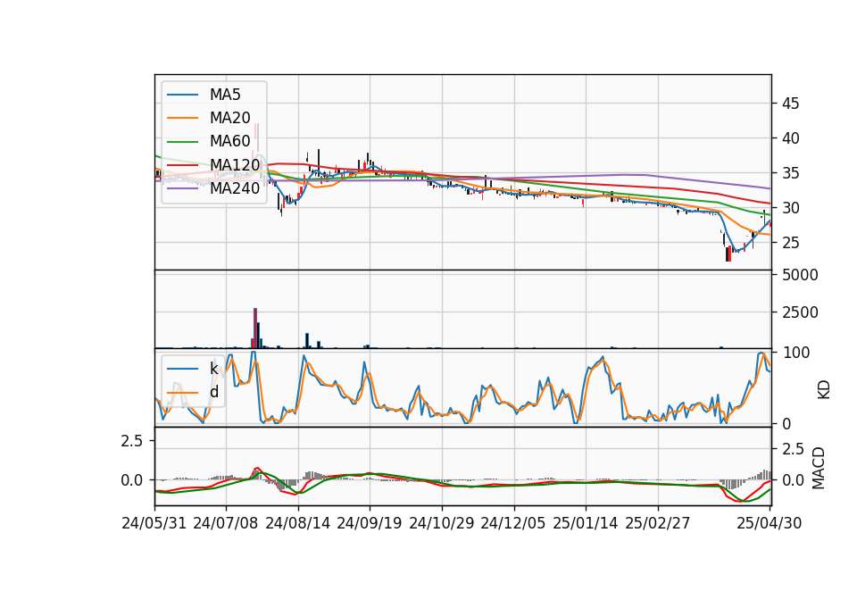Click the 24/10/29 date axis label

pos(442,523)
